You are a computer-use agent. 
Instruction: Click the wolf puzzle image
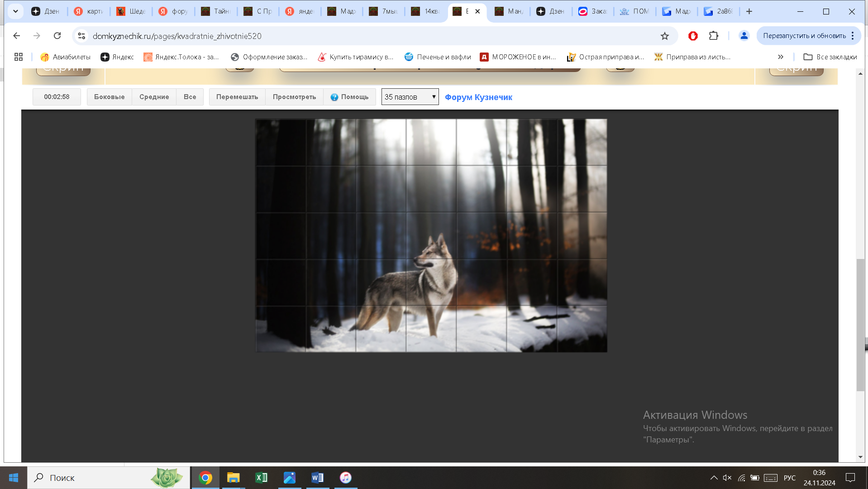pos(431,235)
